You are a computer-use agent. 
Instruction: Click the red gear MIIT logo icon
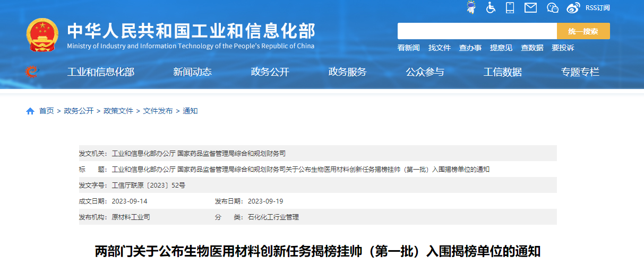click(x=32, y=72)
